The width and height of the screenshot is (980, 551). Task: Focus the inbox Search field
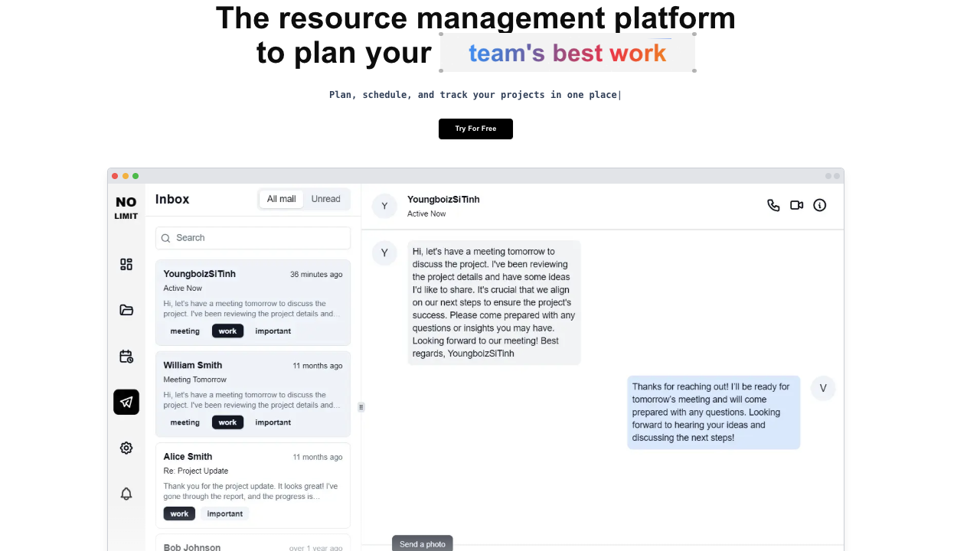coord(253,238)
